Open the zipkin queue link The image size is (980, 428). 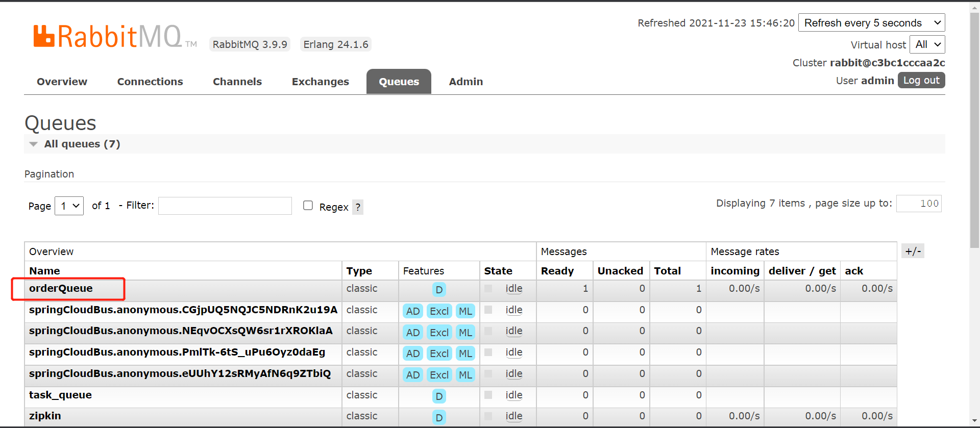pyautogui.click(x=45, y=416)
